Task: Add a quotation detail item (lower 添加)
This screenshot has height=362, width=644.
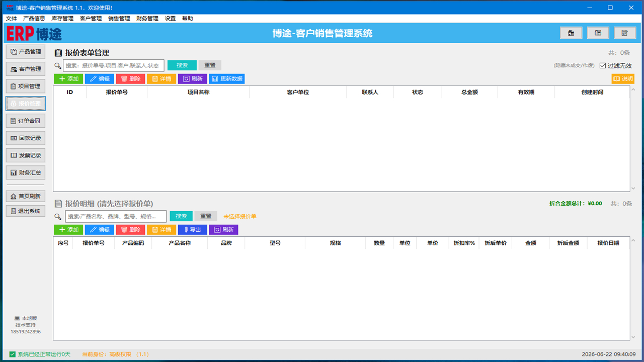Action: pos(68,230)
